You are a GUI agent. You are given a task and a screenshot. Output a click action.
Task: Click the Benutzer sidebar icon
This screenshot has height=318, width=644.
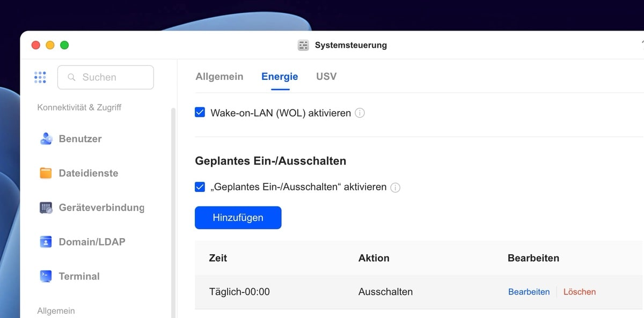(x=46, y=139)
